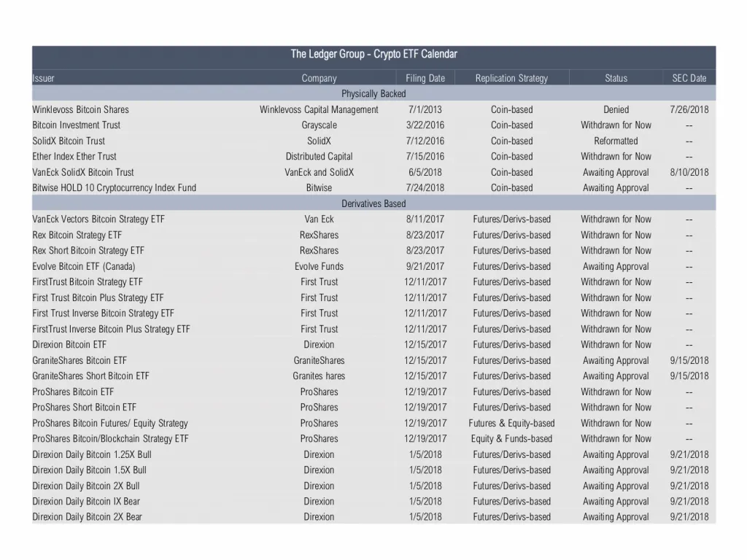Click 'Direxion Daily Bitcoin 2X Bull' cell
The image size is (747, 560).
click(86, 486)
